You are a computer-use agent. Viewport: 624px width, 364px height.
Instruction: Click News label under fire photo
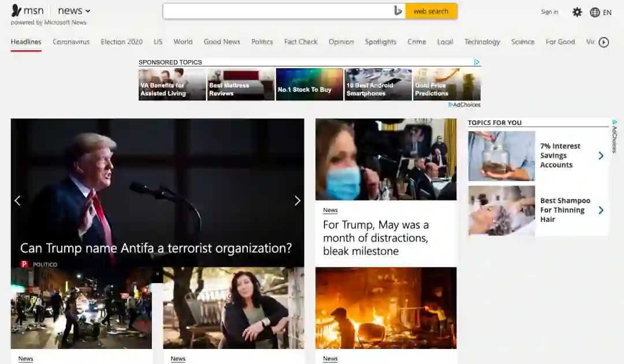[x=330, y=358]
